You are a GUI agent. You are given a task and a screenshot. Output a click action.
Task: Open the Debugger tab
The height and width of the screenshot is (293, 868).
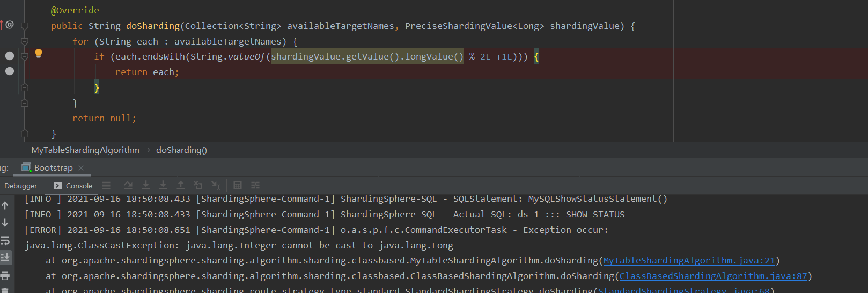(x=21, y=186)
